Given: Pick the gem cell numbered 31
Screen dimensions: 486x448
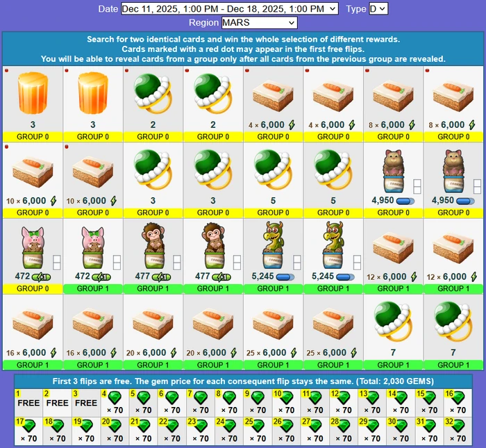Looking at the screenshot, I should (430, 431).
